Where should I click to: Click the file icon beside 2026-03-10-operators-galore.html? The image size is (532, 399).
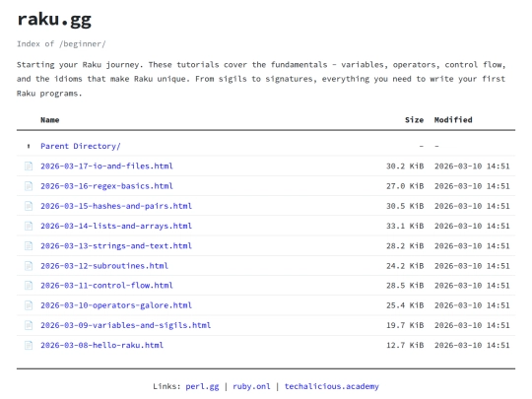29,305
